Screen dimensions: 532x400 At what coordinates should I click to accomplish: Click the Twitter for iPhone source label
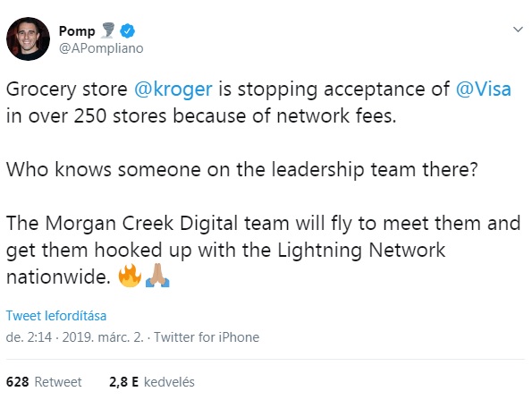pyautogui.click(x=207, y=337)
